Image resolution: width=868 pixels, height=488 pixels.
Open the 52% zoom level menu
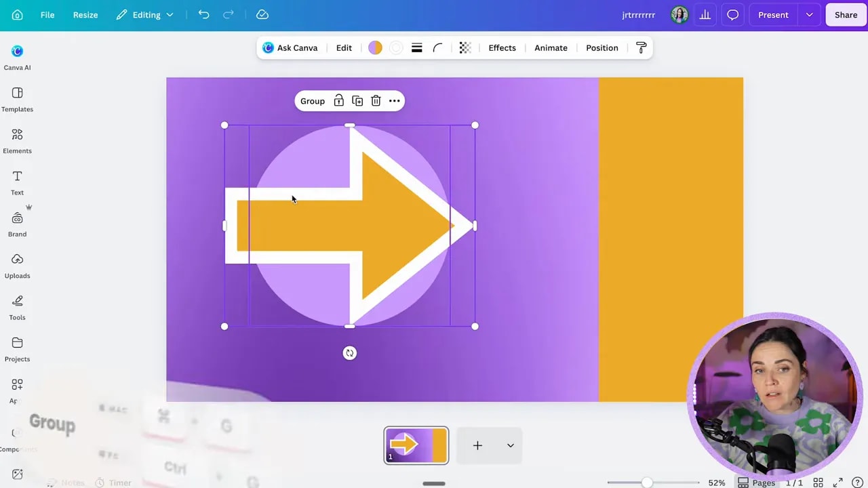pos(717,483)
